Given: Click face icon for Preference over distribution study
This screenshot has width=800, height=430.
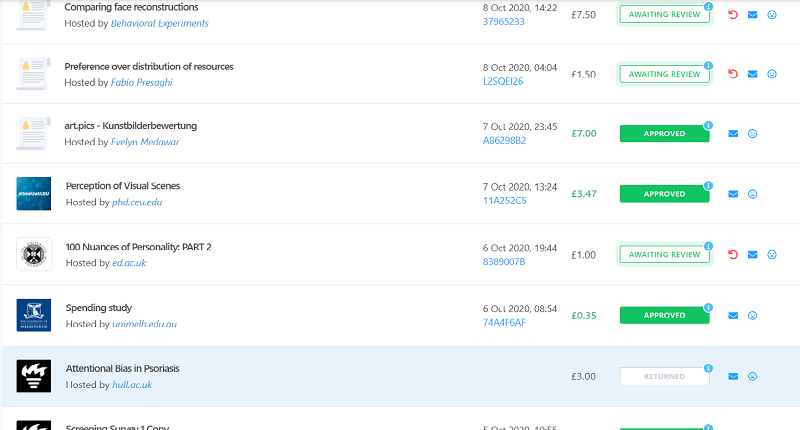Looking at the screenshot, I should coord(772,74).
